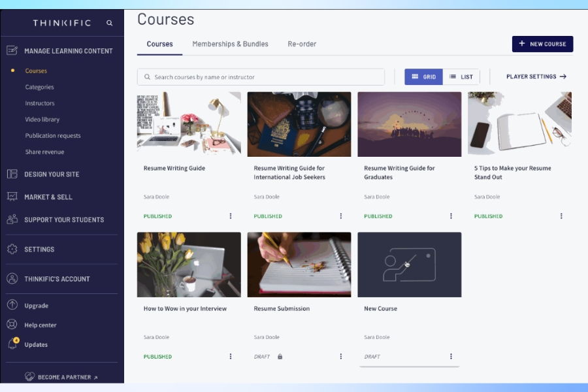Click PUBLISHED status on How to Wow card
The image size is (588, 392).
[157, 357]
